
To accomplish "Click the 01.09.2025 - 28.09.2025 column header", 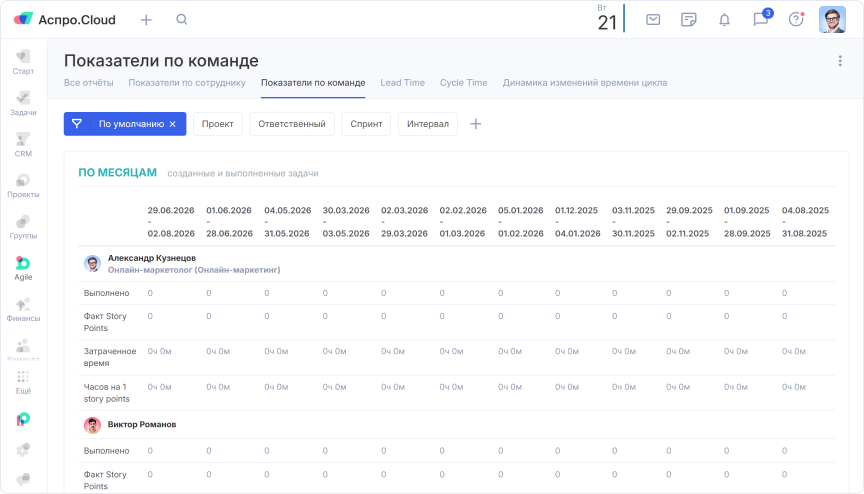I will [747, 222].
